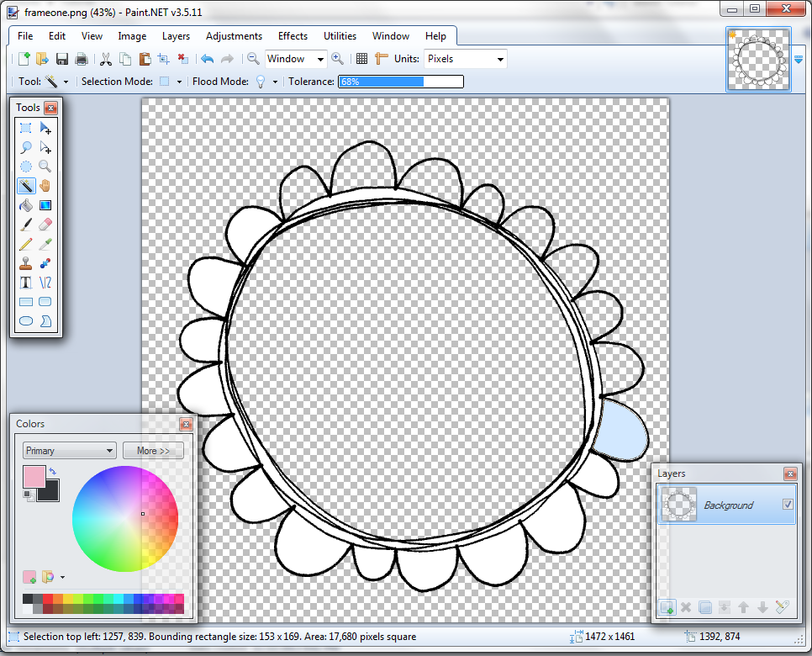The height and width of the screenshot is (656, 812).
Task: Open the Adjustments menu
Action: click(234, 36)
